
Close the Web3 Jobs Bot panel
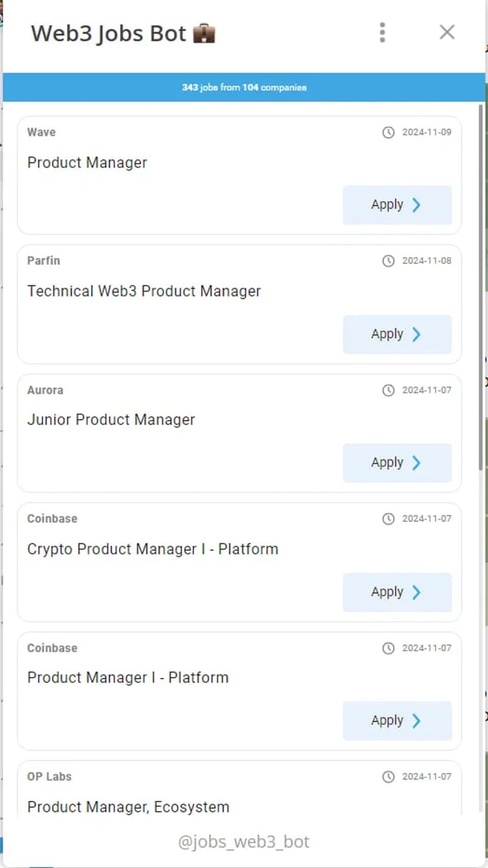click(x=447, y=32)
